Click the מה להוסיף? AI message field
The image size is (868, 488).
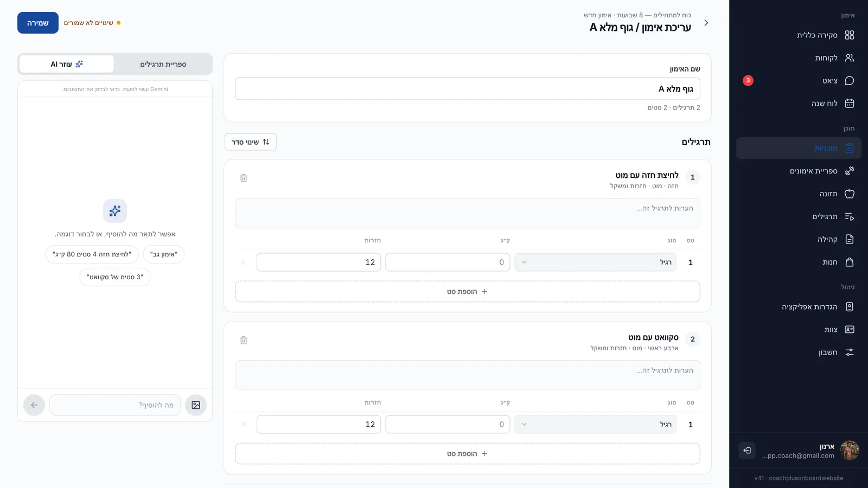[115, 405]
